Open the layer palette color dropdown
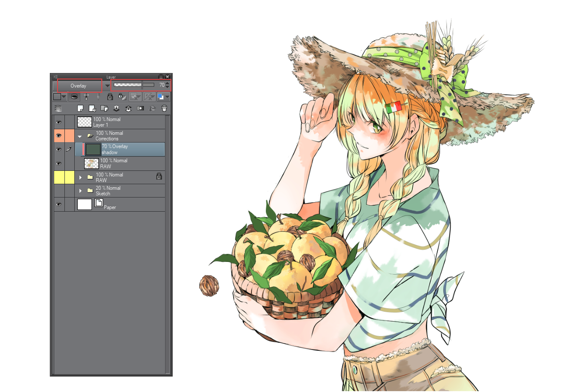This screenshot has width=567, height=392. tap(60, 97)
